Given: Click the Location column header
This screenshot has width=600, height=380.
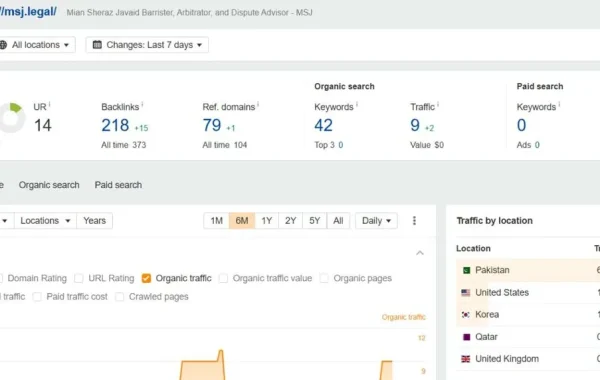Looking at the screenshot, I should click(473, 248).
